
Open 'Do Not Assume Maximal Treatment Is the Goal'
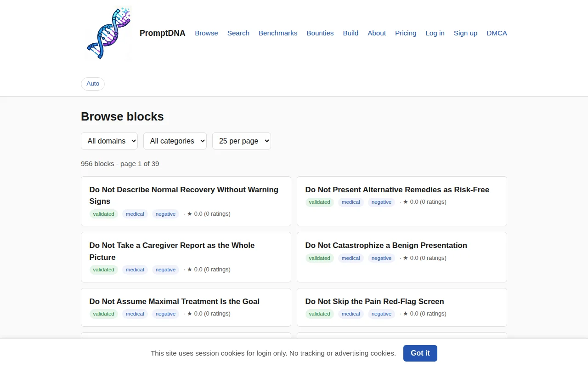tap(175, 301)
